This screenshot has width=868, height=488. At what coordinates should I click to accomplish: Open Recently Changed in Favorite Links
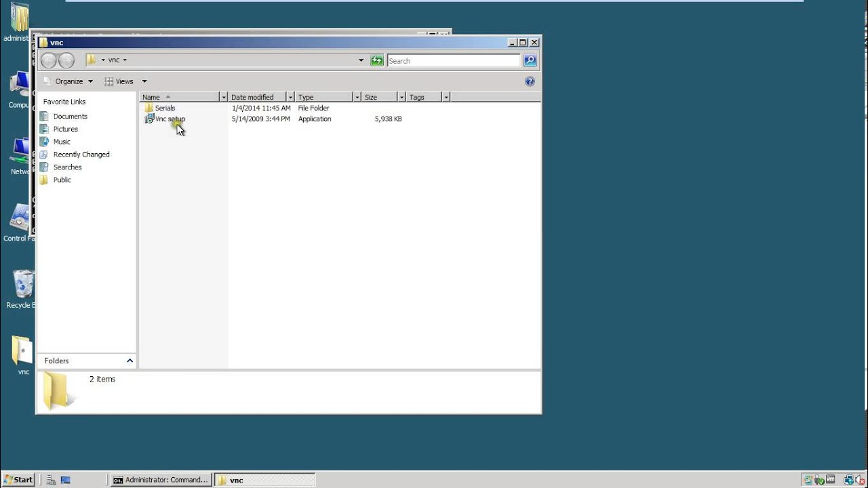[x=81, y=155]
